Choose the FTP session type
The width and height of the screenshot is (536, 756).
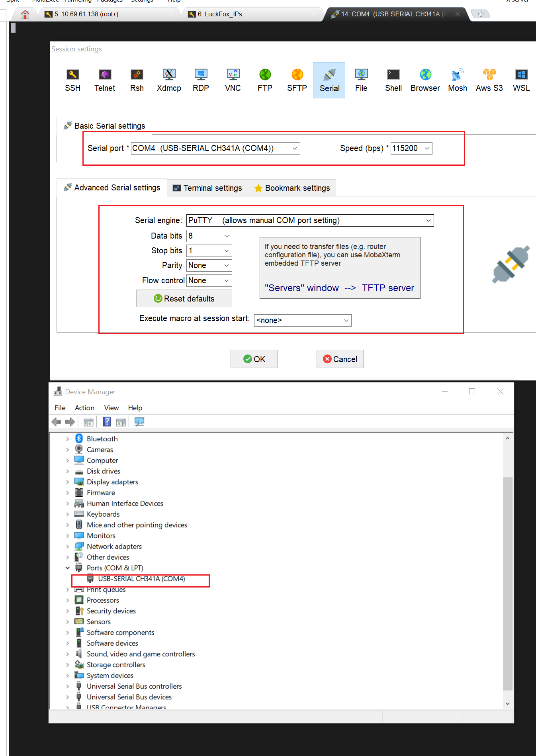click(265, 80)
